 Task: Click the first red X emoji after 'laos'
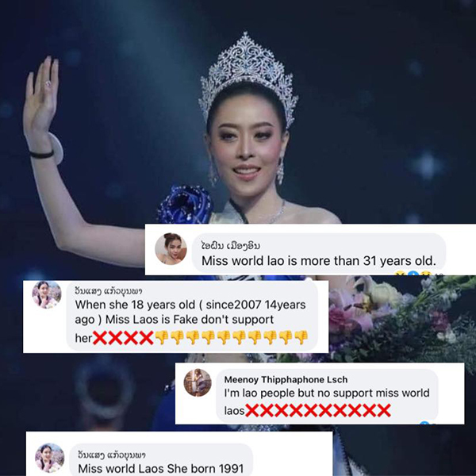click(x=252, y=410)
